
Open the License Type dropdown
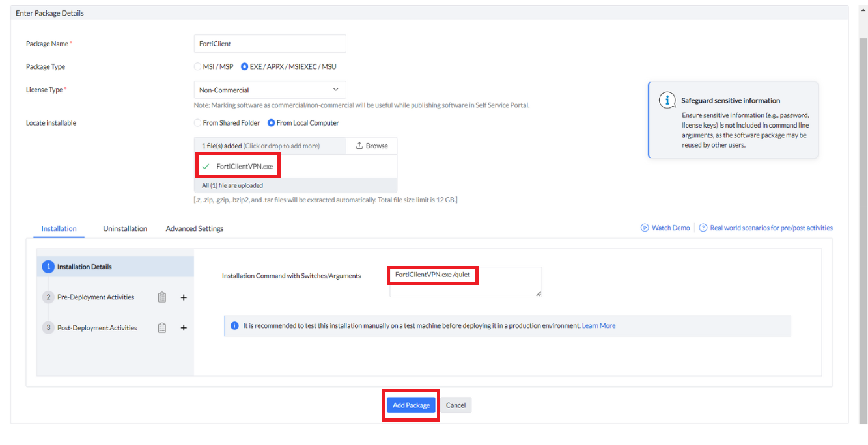pyautogui.click(x=270, y=90)
